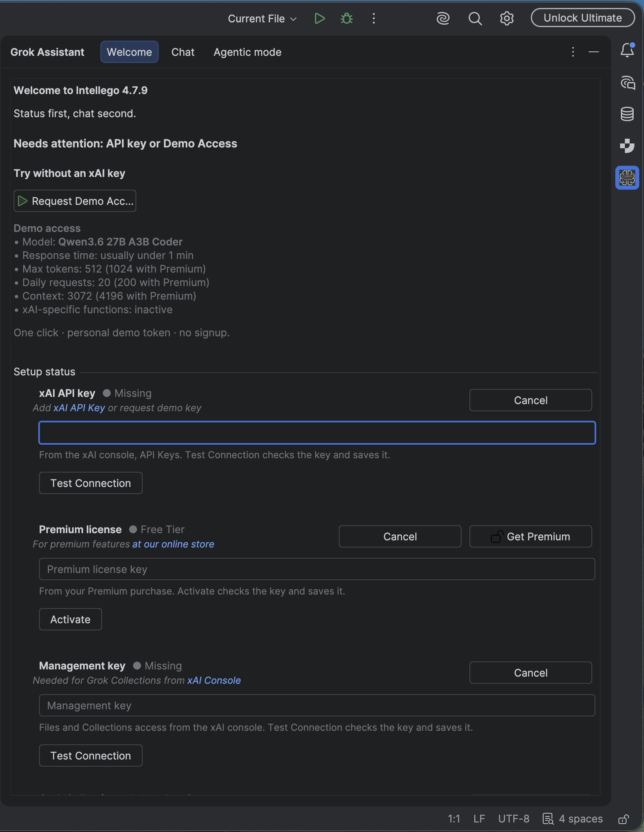Image resolution: width=644 pixels, height=832 pixels.
Task: Show notifications bell
Action: (x=627, y=50)
